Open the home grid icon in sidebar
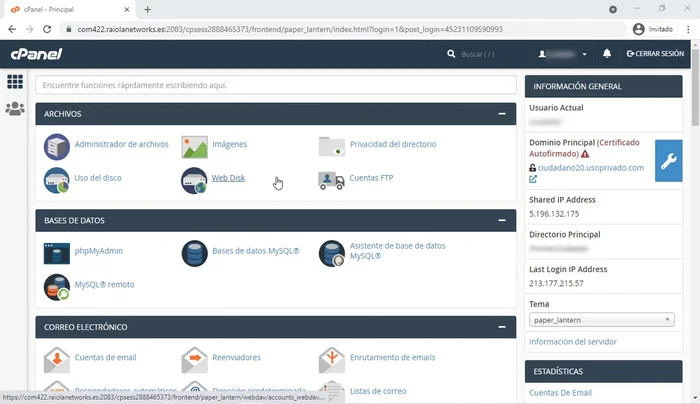The image size is (700, 404). point(15,82)
